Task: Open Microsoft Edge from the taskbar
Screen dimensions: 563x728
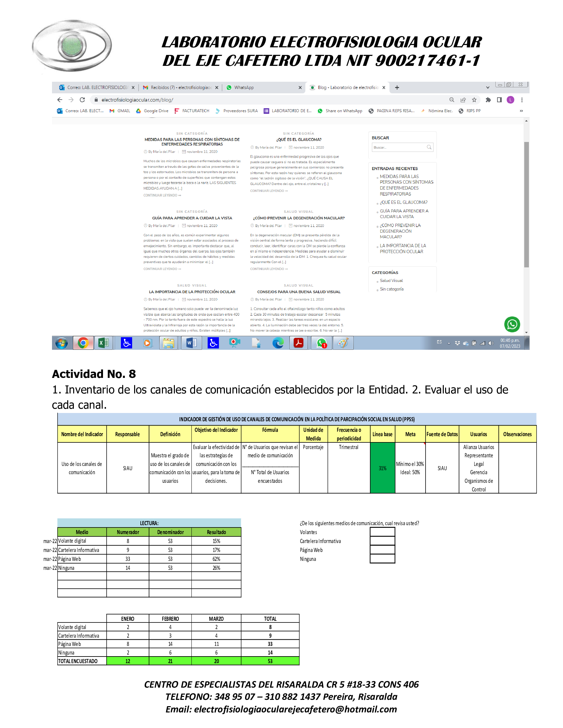Action: [278, 343]
